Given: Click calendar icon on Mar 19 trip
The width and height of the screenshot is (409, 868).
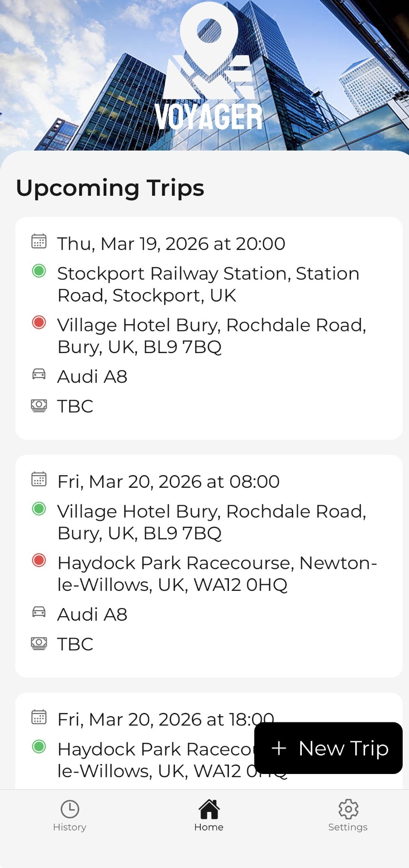Looking at the screenshot, I should (39, 241).
